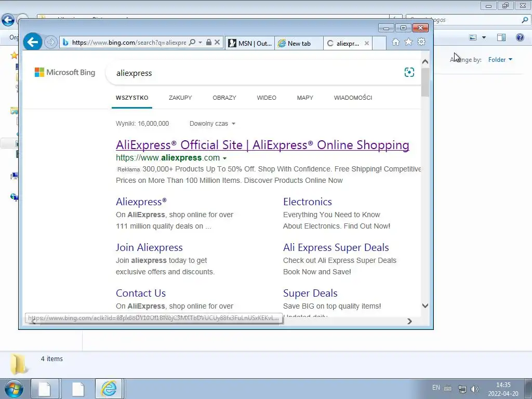Select the OBRAZY tab
The height and width of the screenshot is (399, 532).
click(224, 98)
